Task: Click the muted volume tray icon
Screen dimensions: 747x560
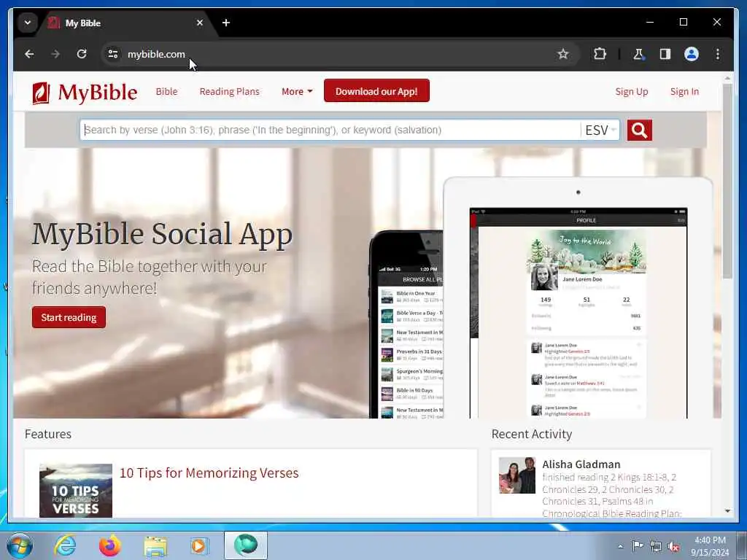Action: [673, 546]
